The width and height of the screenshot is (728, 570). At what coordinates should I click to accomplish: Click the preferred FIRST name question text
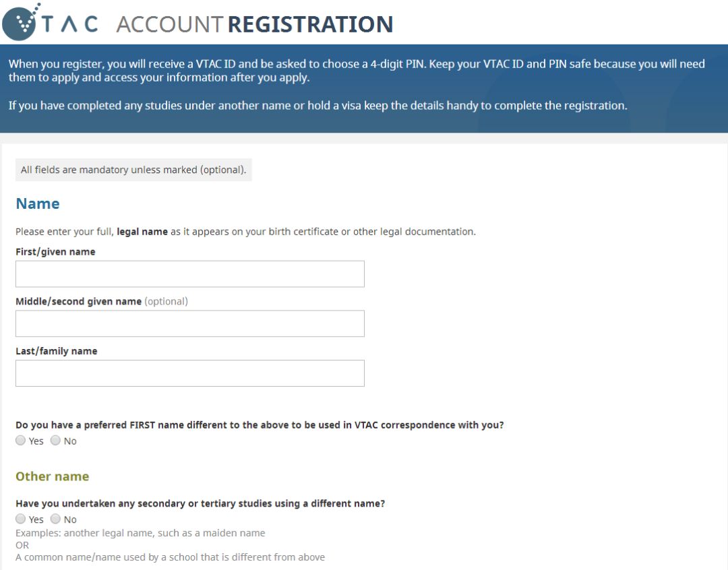pos(260,425)
